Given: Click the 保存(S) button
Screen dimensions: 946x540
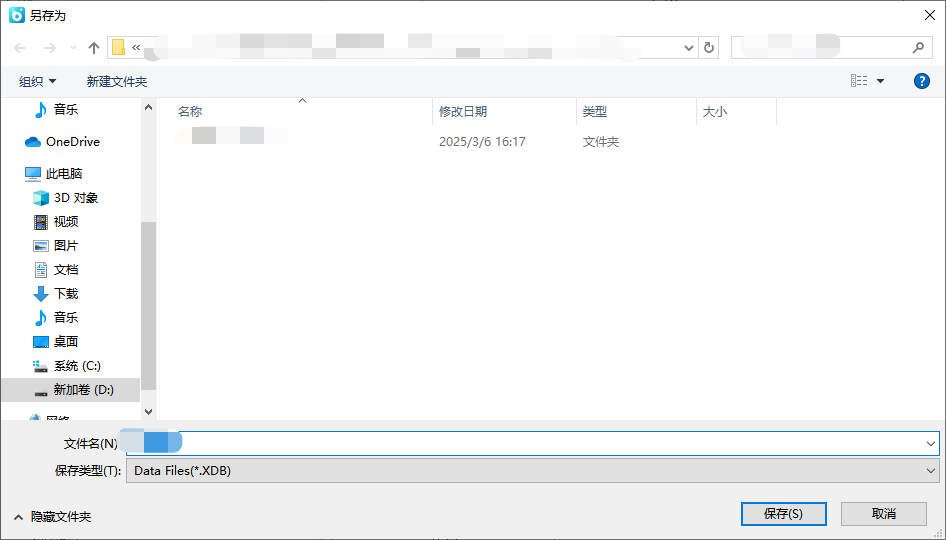Looking at the screenshot, I should 783,513.
